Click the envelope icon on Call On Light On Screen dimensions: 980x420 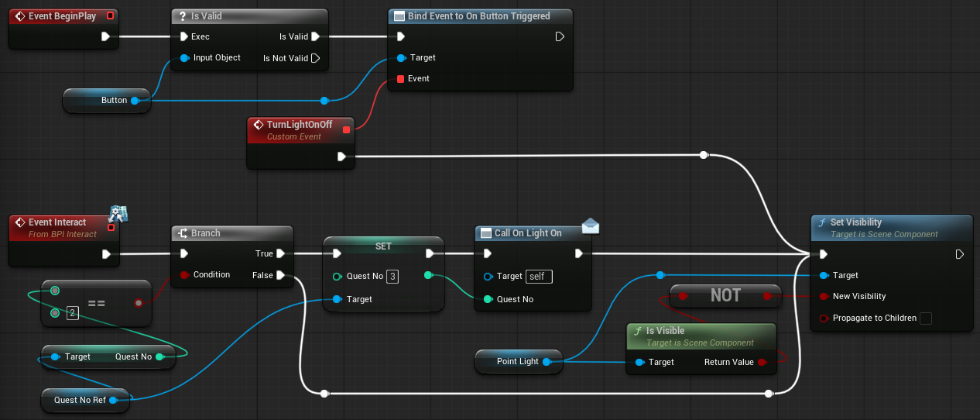(x=591, y=225)
